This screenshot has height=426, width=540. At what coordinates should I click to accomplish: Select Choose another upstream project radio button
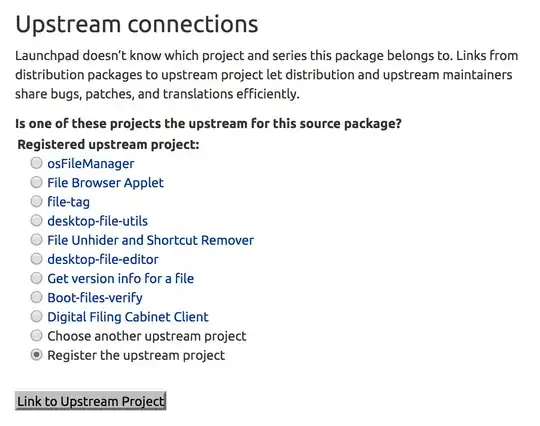(x=36, y=335)
